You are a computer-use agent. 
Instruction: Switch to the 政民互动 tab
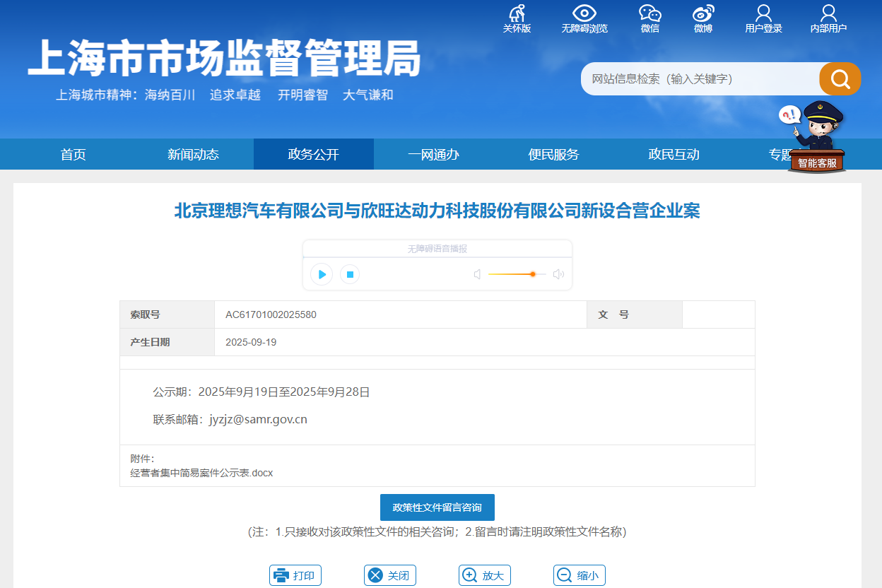[674, 153]
